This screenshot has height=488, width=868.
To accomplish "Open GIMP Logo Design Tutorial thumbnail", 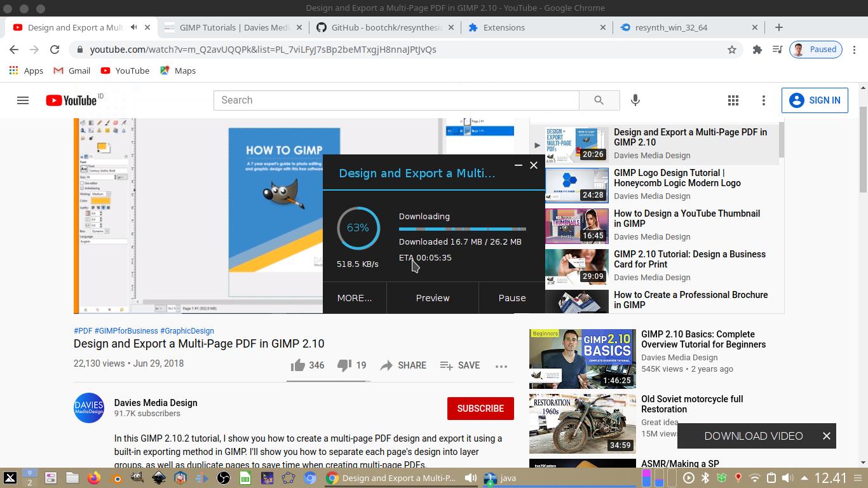I will tap(577, 186).
